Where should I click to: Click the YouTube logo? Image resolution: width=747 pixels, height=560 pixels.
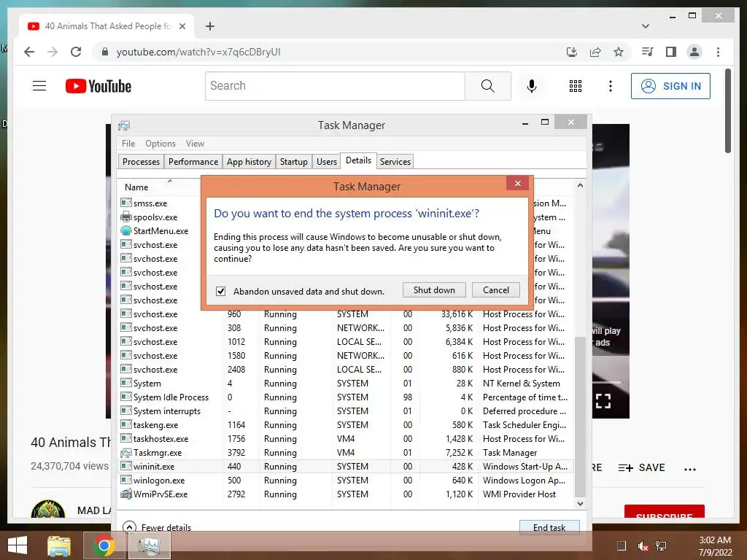pos(98,86)
